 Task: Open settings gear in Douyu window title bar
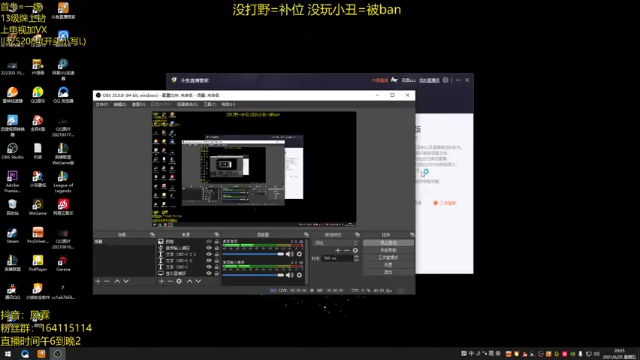pyautogui.click(x=446, y=80)
